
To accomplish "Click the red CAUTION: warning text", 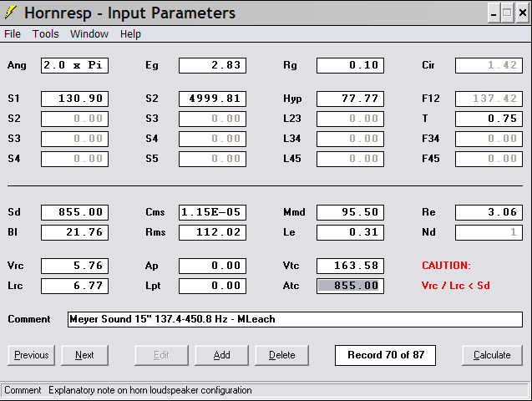I will click(446, 266).
